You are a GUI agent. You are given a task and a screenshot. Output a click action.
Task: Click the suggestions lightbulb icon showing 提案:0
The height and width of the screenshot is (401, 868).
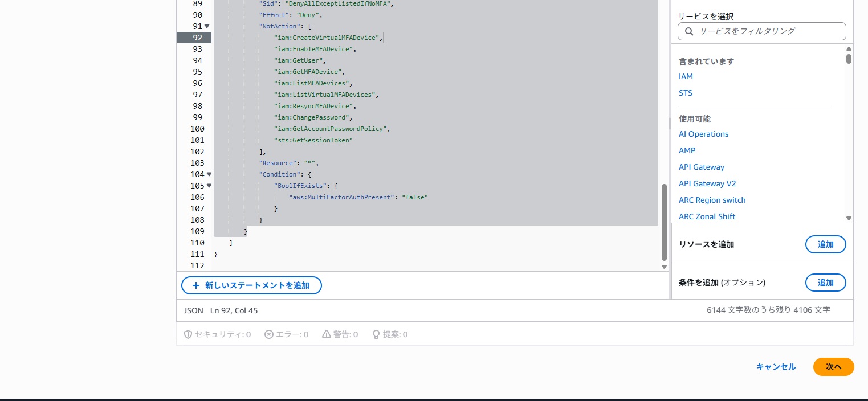[x=376, y=334]
